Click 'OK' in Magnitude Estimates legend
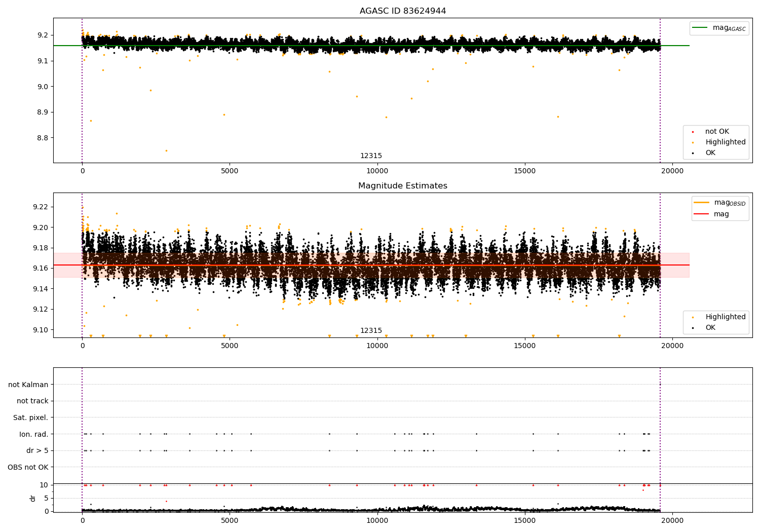The width and height of the screenshot is (760, 532). point(710,328)
